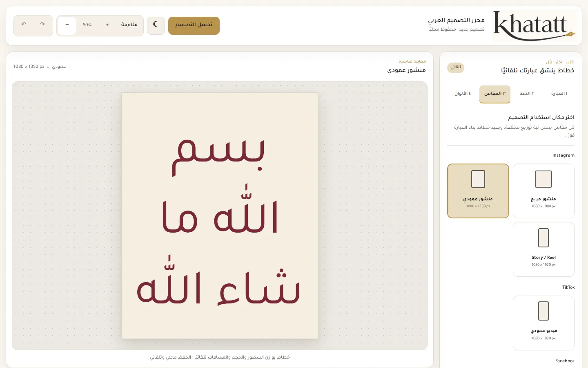Viewport: 588px width, 368px height.
Task: Click the اكتب · اختر · نزّل tagline
Action: click(x=560, y=62)
